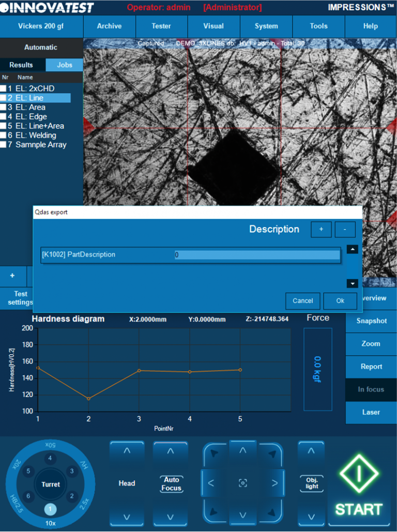Screen dimensions: 397x532
Task: Move the head down
Action: pos(127,516)
